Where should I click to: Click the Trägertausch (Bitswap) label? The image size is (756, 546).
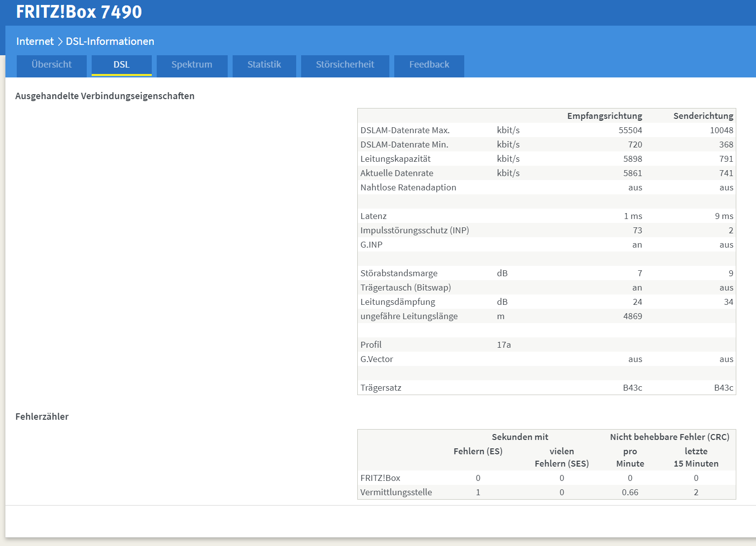(406, 288)
